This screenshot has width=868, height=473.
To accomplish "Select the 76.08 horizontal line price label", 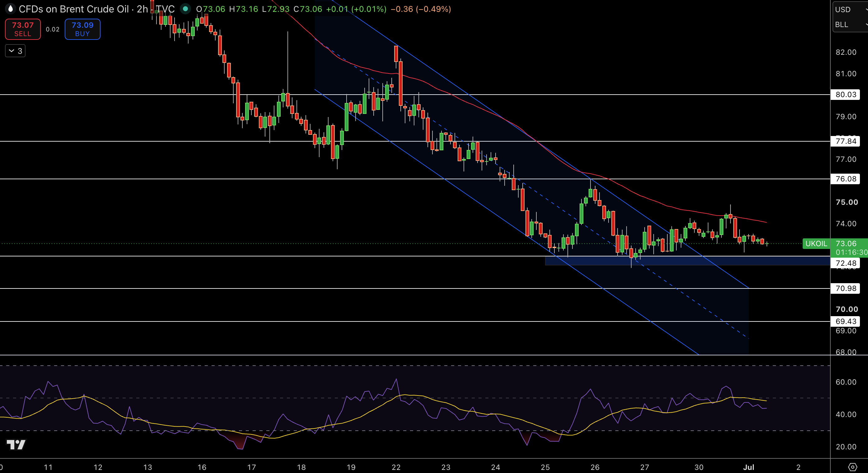I will pyautogui.click(x=846, y=179).
